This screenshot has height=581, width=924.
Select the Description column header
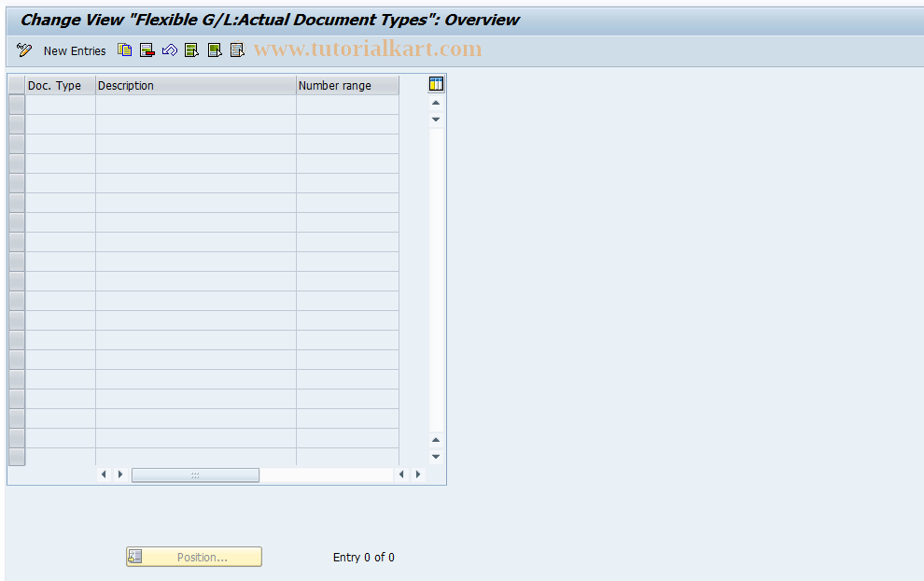196,86
